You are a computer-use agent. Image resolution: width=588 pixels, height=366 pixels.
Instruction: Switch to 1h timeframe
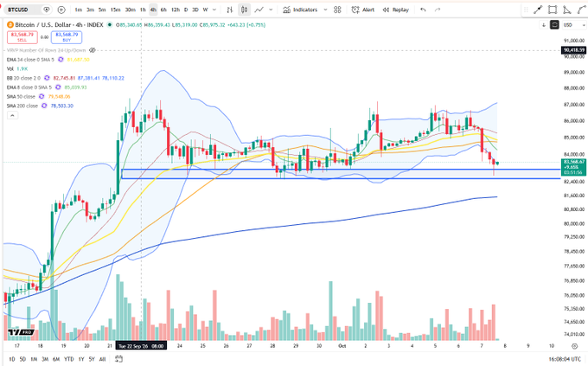[143, 10]
